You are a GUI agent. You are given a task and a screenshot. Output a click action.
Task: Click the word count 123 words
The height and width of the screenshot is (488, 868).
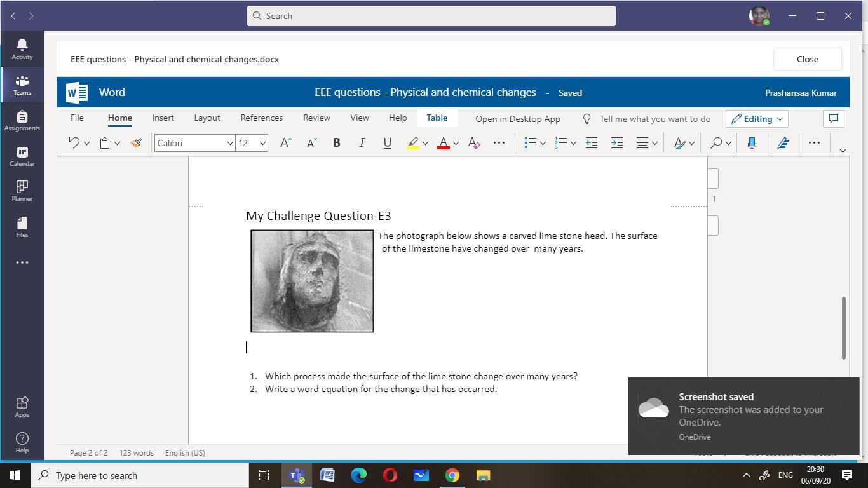coord(137,453)
